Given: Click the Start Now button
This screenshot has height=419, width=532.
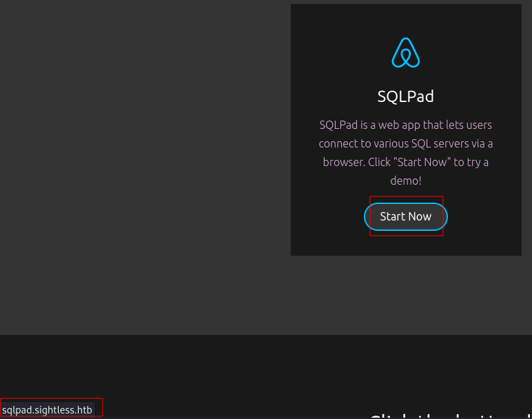Looking at the screenshot, I should (406, 216).
